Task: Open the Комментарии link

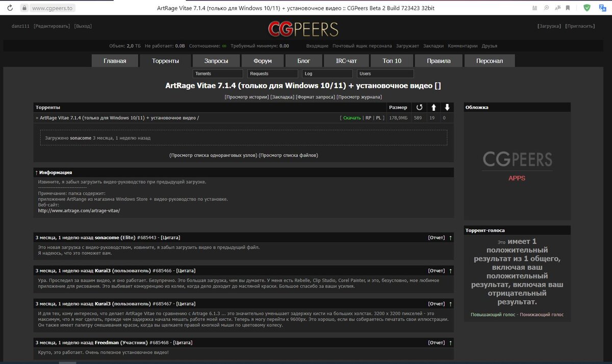Action: [463, 46]
